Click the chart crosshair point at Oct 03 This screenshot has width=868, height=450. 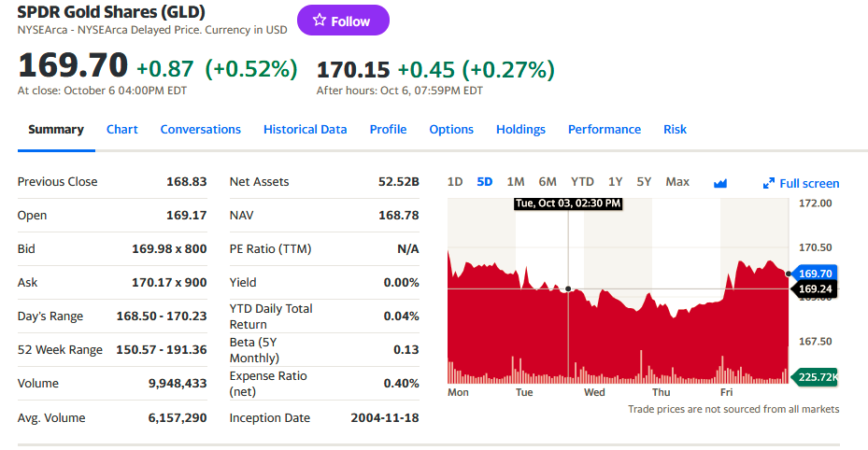[x=568, y=289]
